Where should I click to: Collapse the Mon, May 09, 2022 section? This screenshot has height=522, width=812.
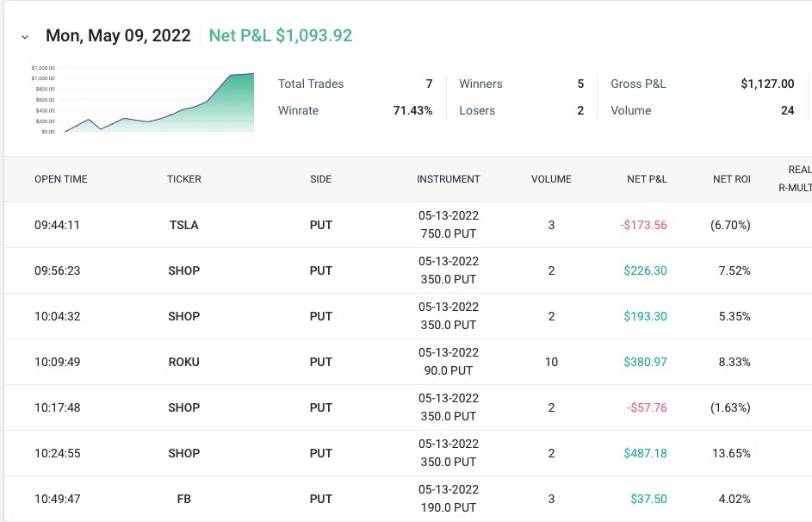point(25,37)
